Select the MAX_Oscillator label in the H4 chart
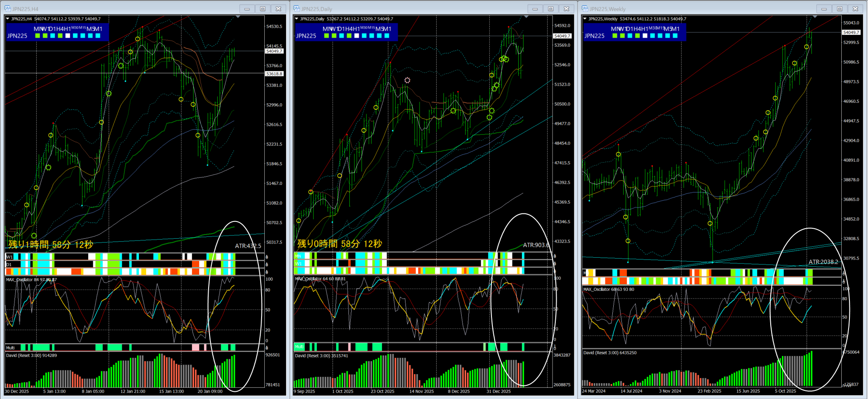This screenshot has width=868, height=399. (x=19, y=280)
